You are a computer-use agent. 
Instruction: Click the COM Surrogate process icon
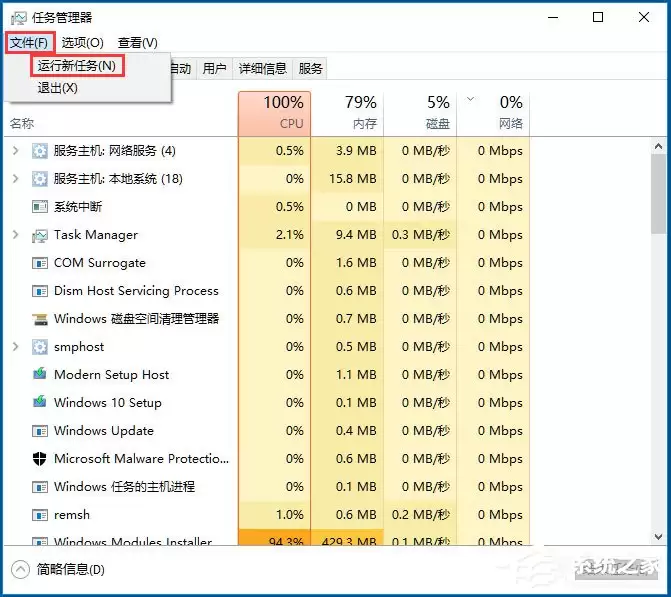[40, 263]
